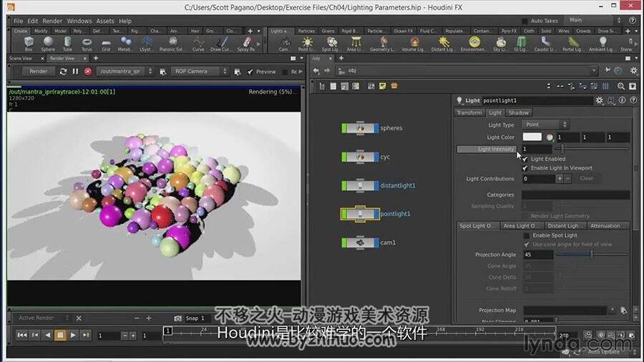Open the Light Type dropdown
Image resolution: width=644 pixels, height=362 pixels.
(546, 124)
